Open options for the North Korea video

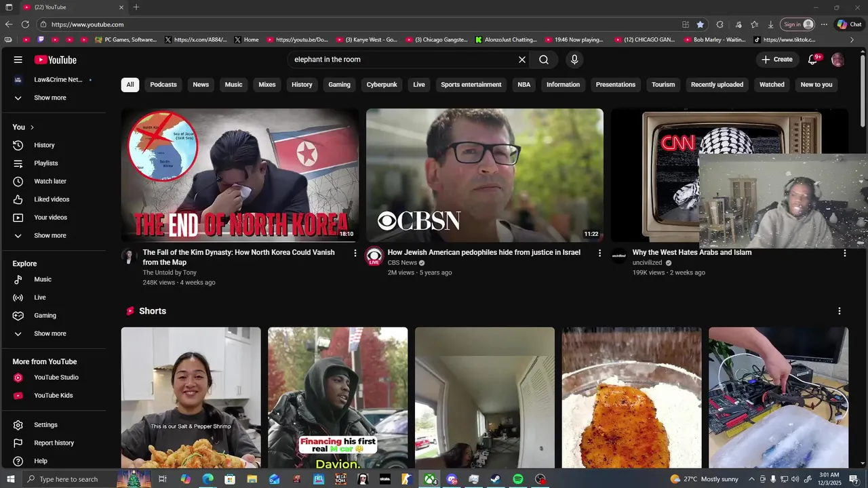point(355,253)
